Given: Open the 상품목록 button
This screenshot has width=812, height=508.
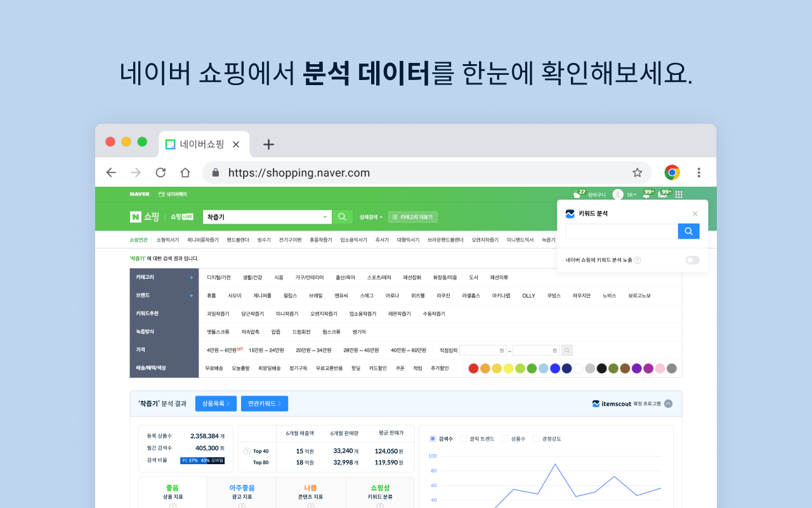Looking at the screenshot, I should pyautogui.click(x=216, y=403).
